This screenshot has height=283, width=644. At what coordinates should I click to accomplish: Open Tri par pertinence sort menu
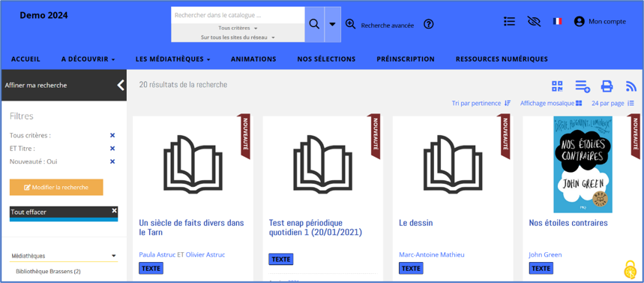coord(481,104)
